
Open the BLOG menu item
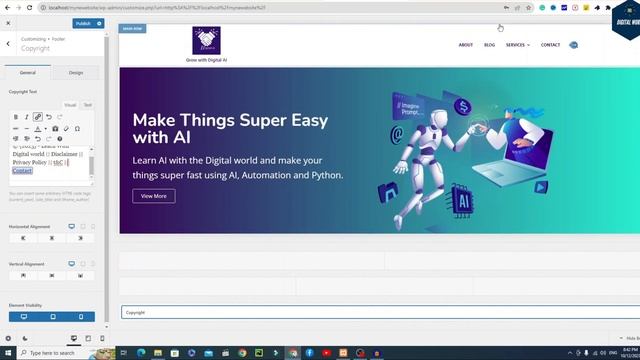point(489,45)
